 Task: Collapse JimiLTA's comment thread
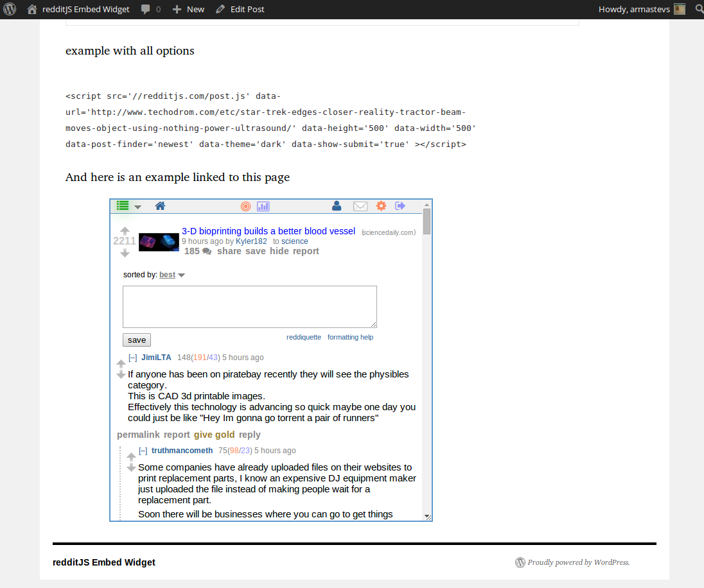click(133, 358)
